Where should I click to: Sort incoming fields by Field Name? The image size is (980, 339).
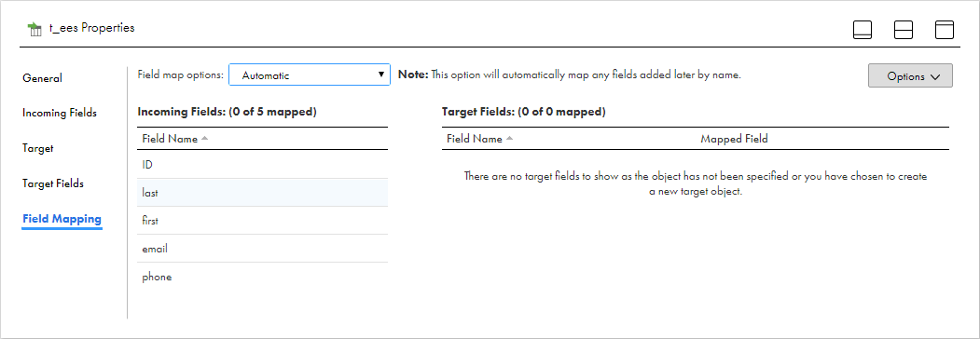click(x=175, y=139)
